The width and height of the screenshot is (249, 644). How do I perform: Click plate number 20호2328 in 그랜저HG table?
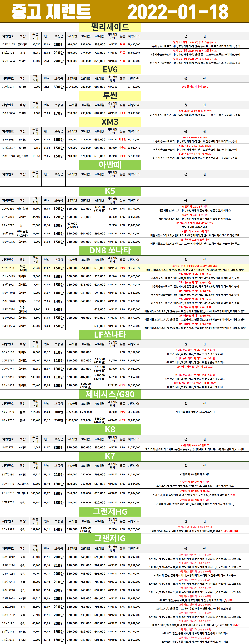pyautogui.click(x=8, y=529)
